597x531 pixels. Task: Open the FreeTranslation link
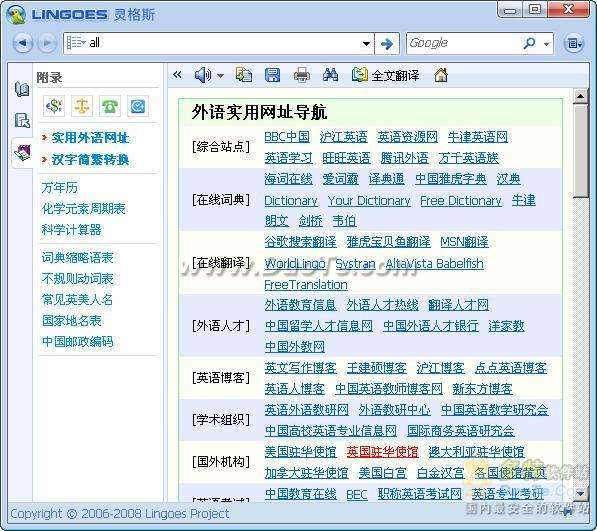[306, 285]
